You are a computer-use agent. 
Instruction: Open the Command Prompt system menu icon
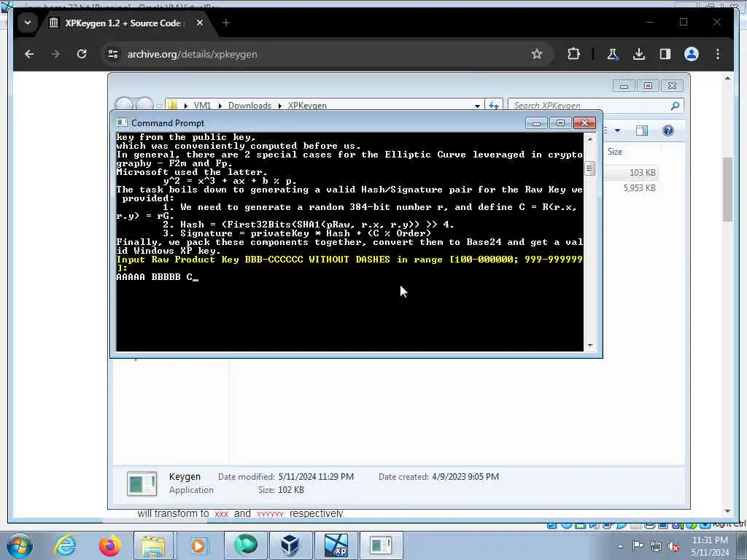click(x=122, y=122)
